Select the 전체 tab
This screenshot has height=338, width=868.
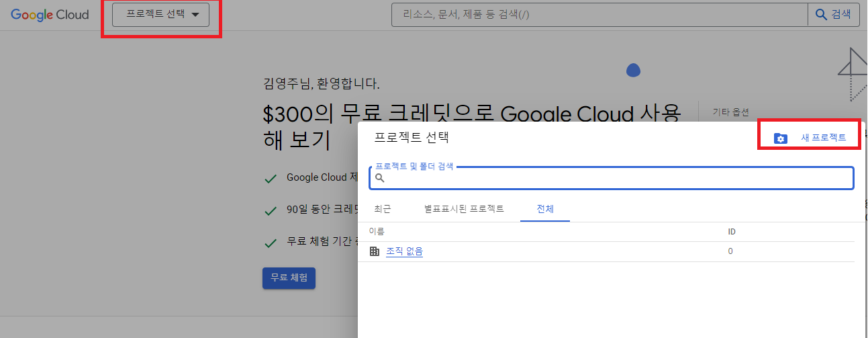pyautogui.click(x=545, y=208)
